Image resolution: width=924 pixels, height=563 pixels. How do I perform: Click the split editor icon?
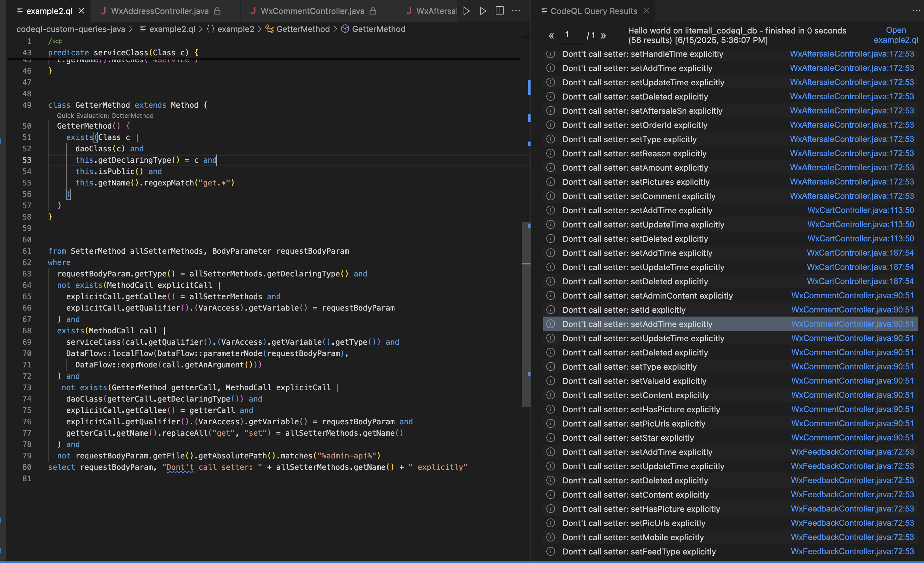tap(500, 11)
